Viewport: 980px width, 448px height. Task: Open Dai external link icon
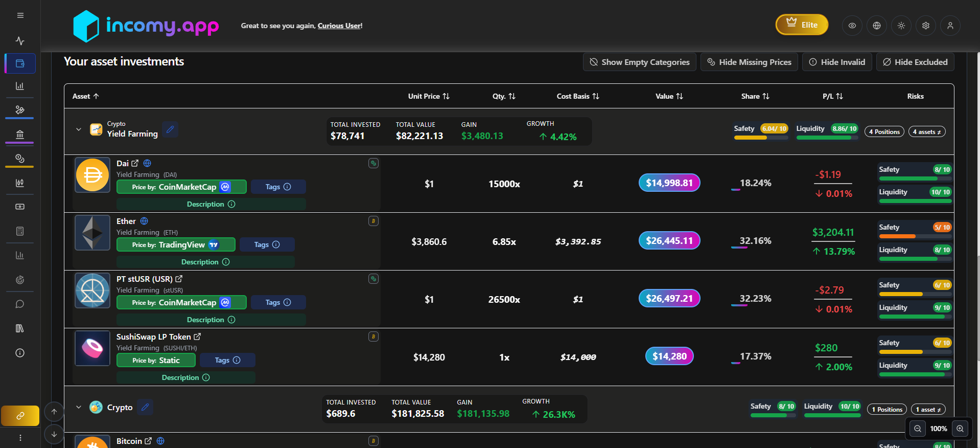pos(135,163)
